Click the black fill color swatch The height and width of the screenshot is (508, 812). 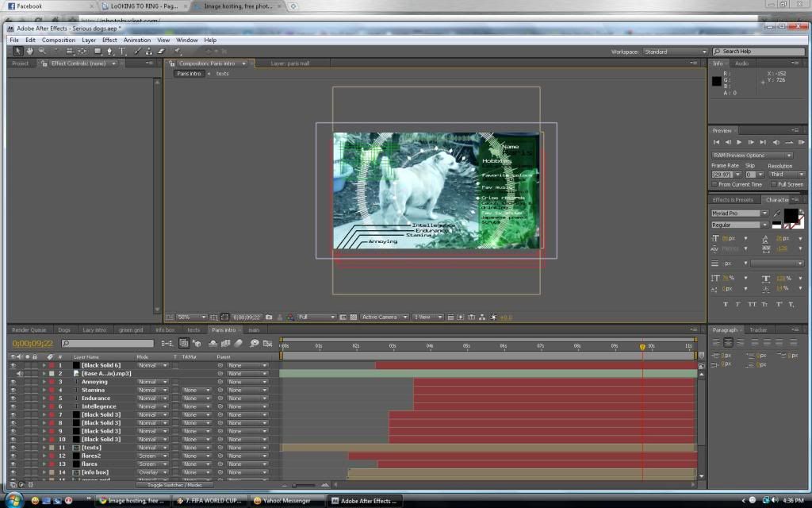coord(791,216)
